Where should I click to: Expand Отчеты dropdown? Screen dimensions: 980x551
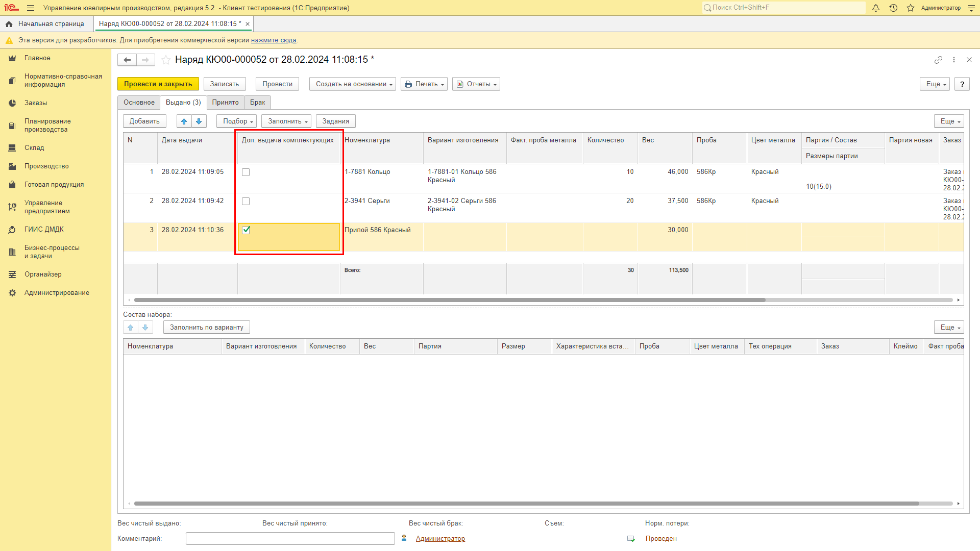pos(476,84)
